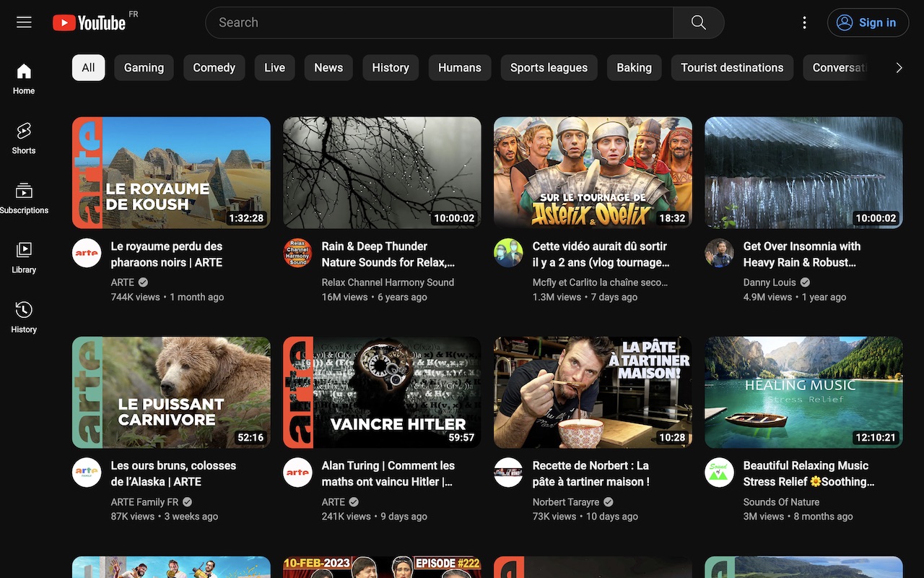Open Le Puissant Carnivore bear thumbnail

(x=171, y=392)
